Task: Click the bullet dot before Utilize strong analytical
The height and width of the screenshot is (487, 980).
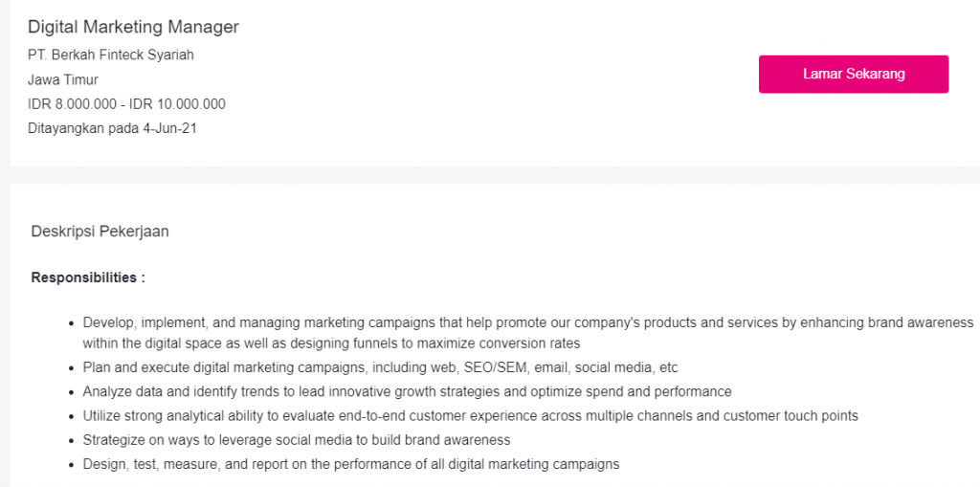Action: click(72, 416)
